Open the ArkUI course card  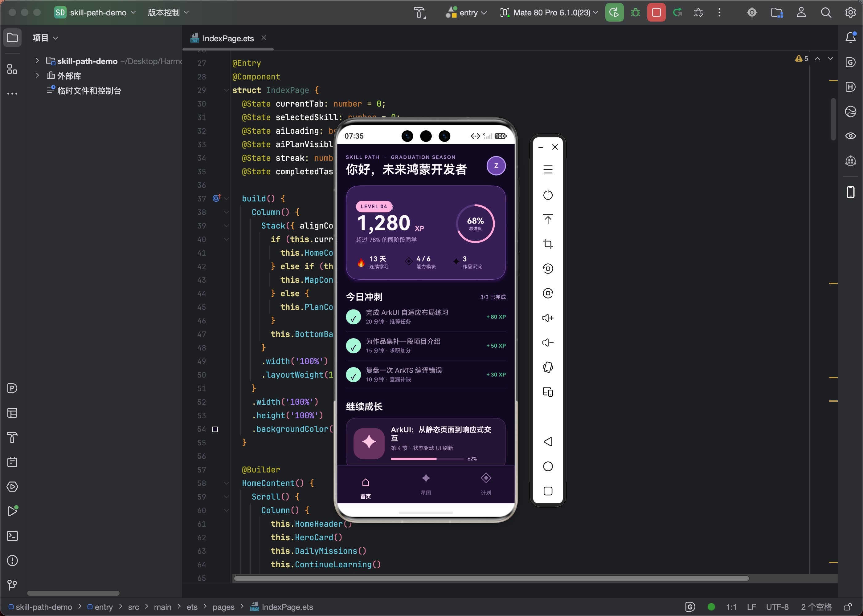425,442
